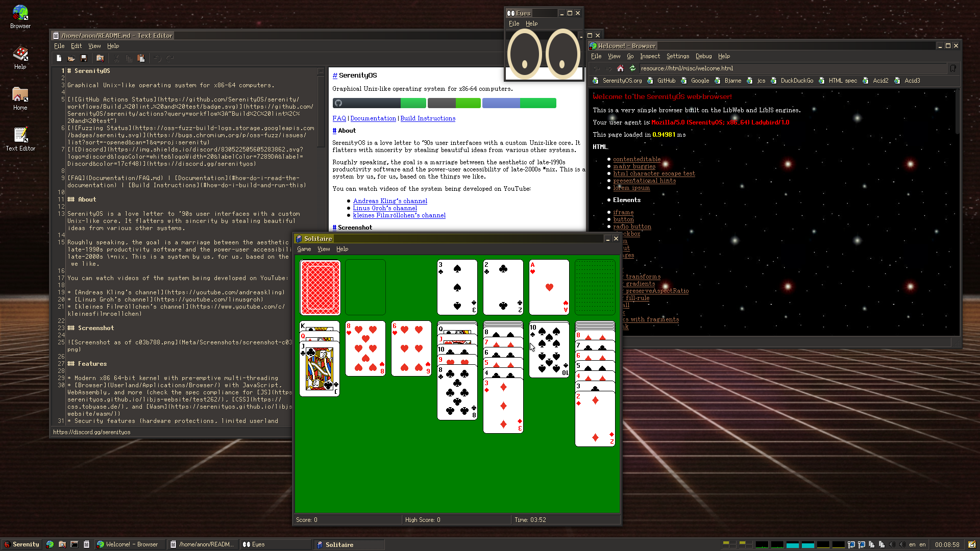Paste using the clipboard toolbar icon
The width and height of the screenshot is (980, 551).
(141, 59)
